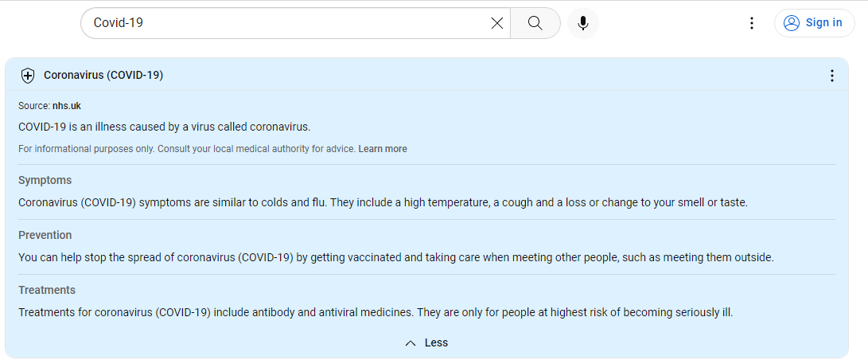
Task: Click the prevention text about getting vaccinated
Action: (x=395, y=257)
